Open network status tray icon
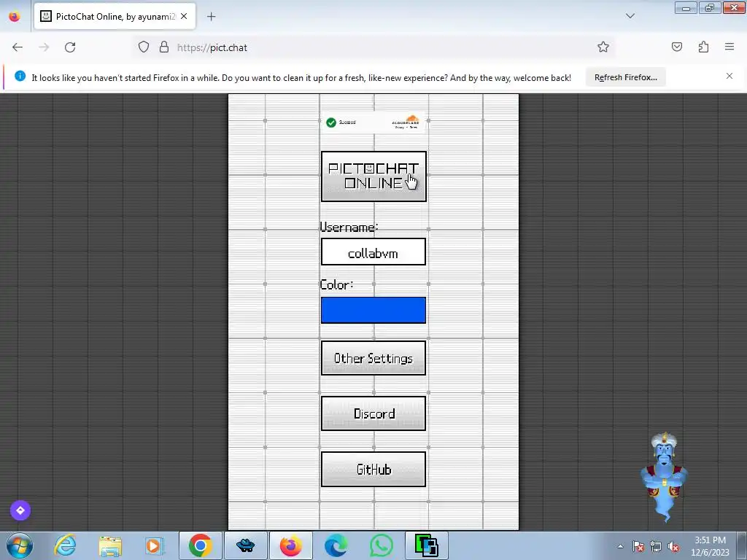The width and height of the screenshot is (747, 560). (x=656, y=546)
